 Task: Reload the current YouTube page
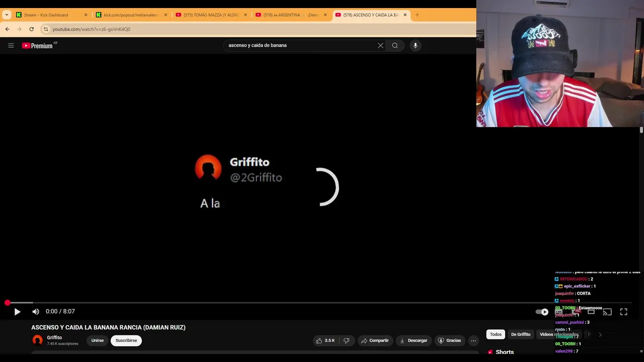point(32,29)
